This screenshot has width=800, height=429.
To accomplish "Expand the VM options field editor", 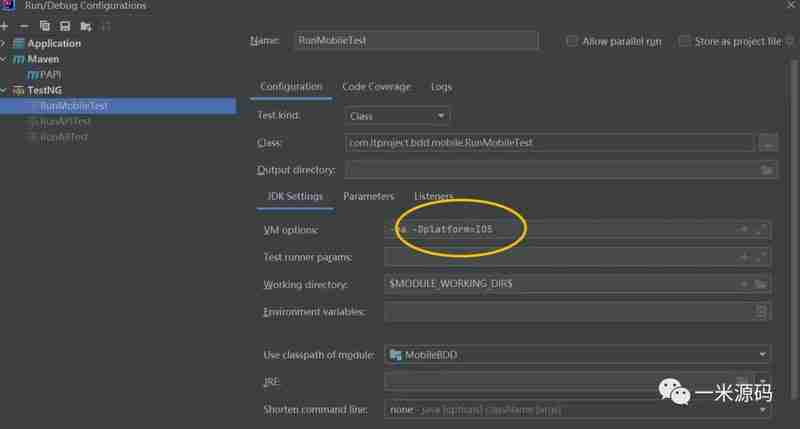I will [761, 230].
